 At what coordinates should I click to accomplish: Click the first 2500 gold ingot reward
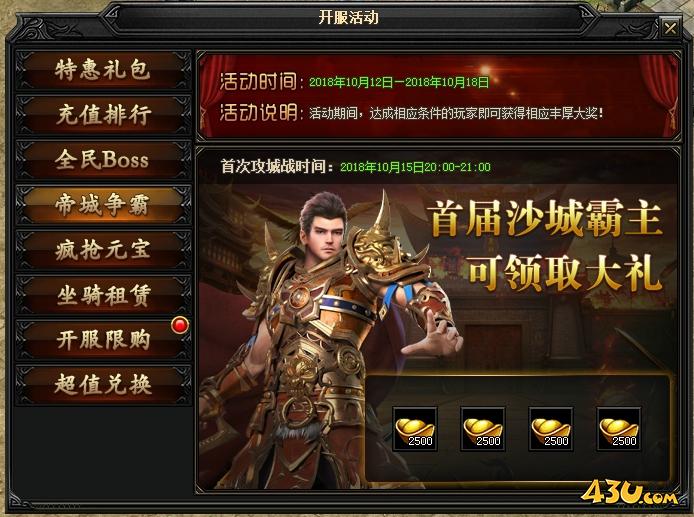click(x=415, y=429)
